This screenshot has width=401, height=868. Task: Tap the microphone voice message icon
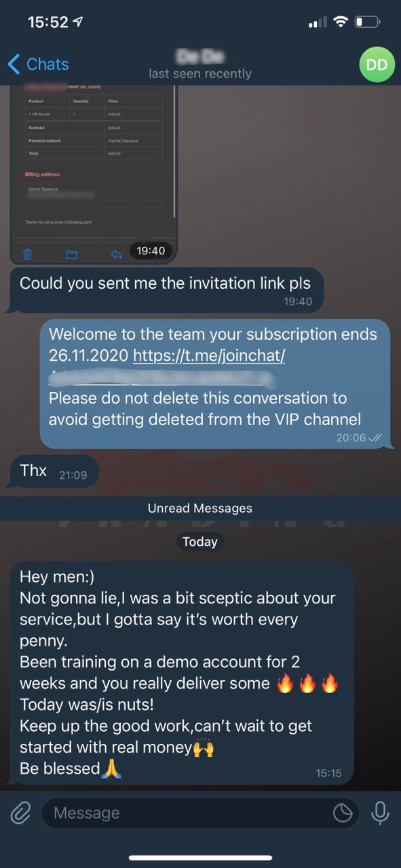380,812
